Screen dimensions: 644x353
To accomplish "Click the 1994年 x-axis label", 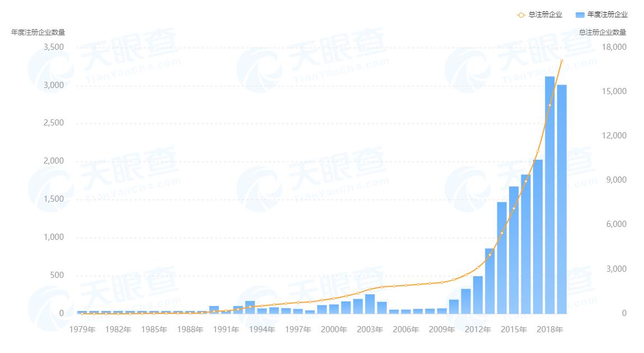I will coord(262,329).
